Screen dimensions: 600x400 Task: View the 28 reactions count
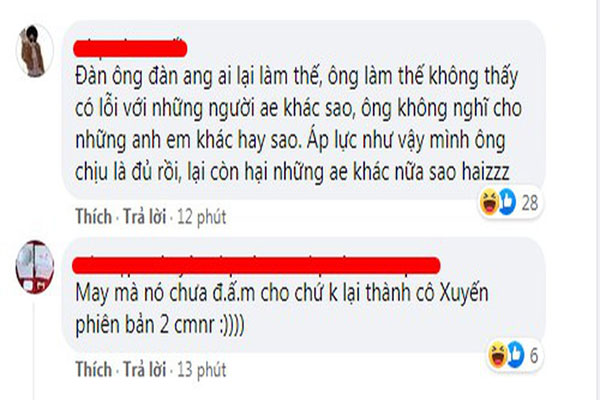pyautogui.click(x=530, y=202)
